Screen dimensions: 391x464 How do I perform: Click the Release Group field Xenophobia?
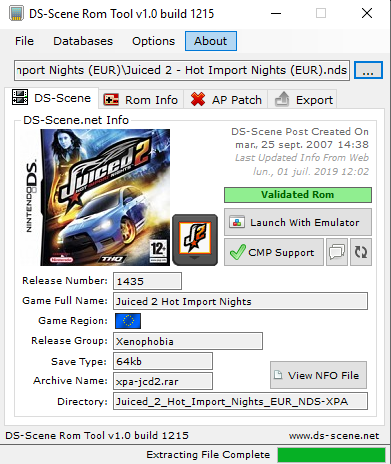(x=188, y=341)
